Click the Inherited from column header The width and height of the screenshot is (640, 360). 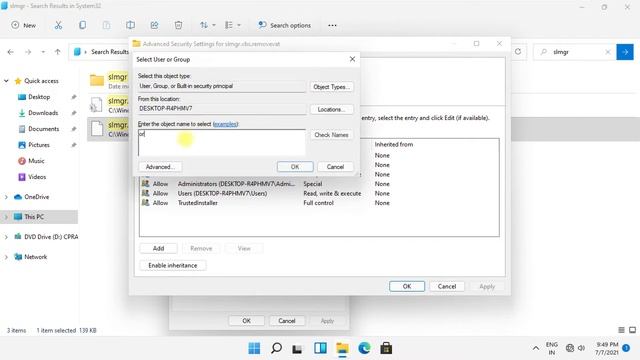(393, 144)
